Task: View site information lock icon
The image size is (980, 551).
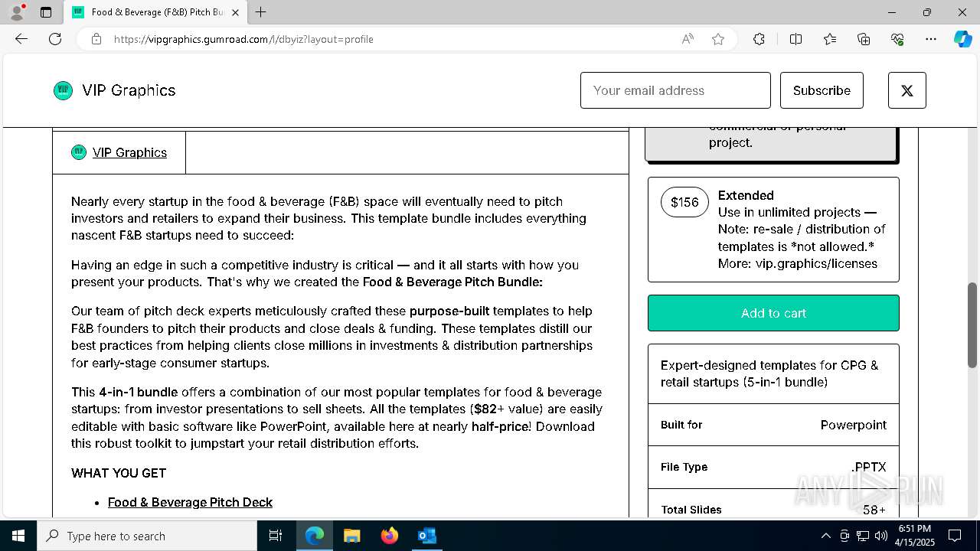Action: (96, 39)
